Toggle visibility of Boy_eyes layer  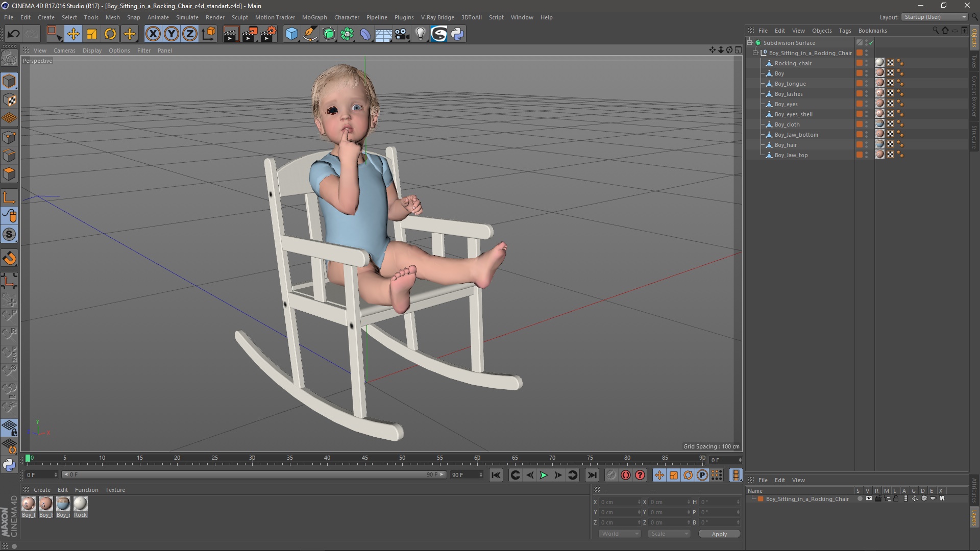[868, 102]
